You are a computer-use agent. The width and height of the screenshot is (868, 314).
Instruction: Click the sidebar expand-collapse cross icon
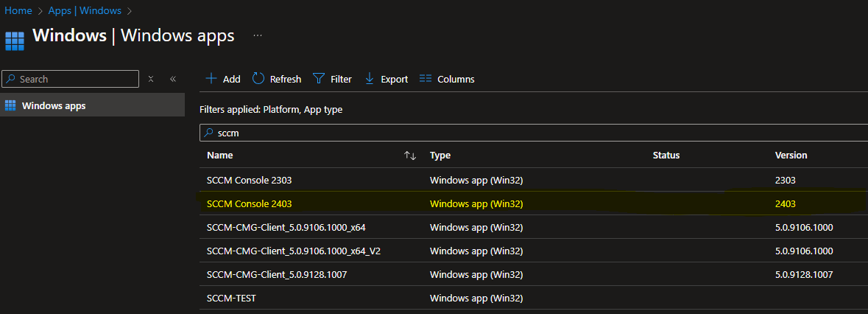pyautogui.click(x=151, y=79)
